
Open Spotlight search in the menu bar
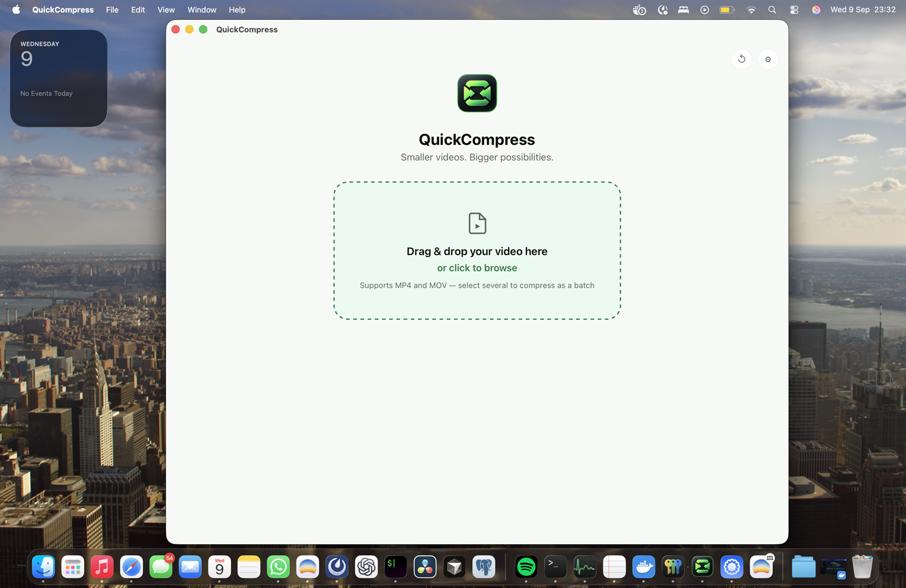coord(772,10)
